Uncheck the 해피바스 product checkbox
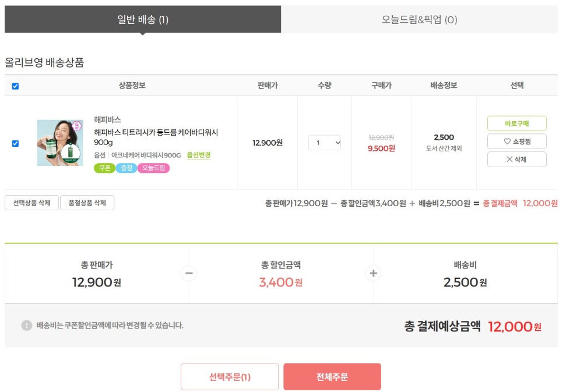The image size is (563, 392). point(15,143)
